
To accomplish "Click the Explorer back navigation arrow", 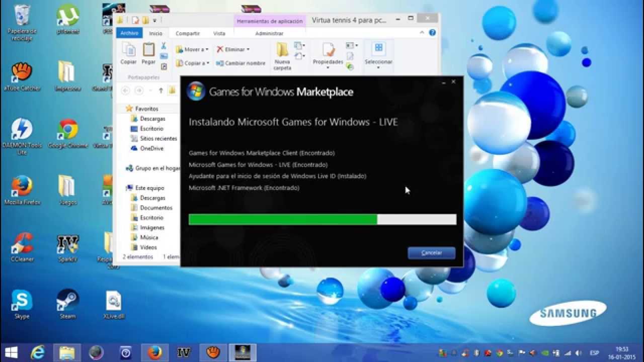I will (x=125, y=90).
